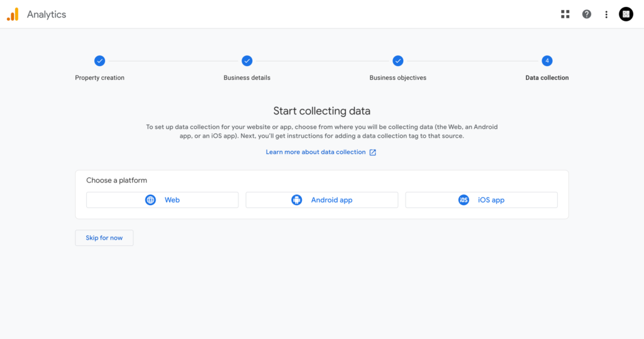Click the Android robot icon
The image size is (644, 339).
pyautogui.click(x=297, y=200)
